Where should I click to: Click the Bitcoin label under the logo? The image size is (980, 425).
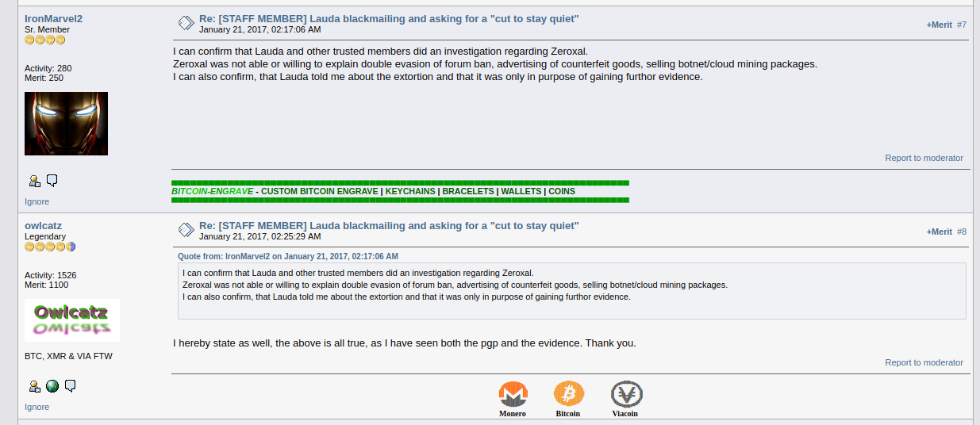tap(568, 413)
